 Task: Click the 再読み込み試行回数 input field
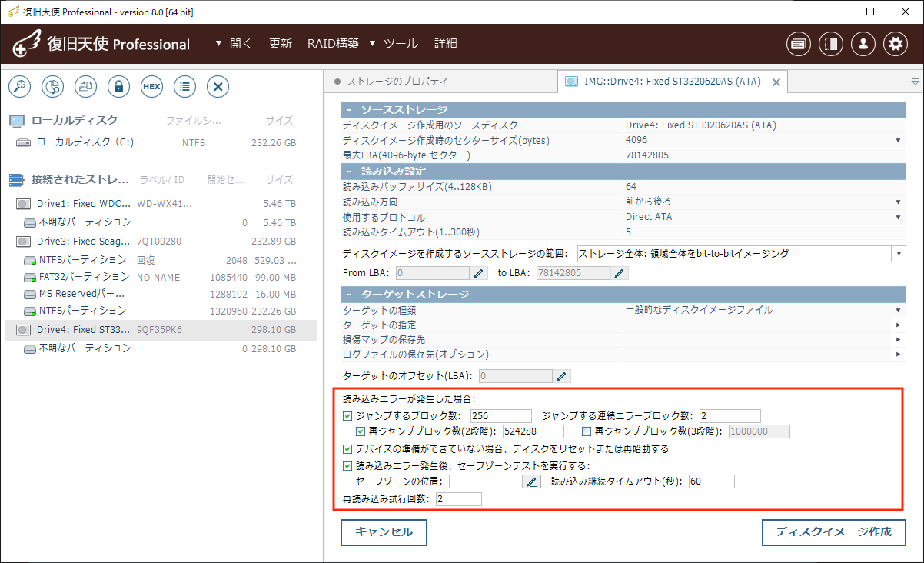click(458, 498)
